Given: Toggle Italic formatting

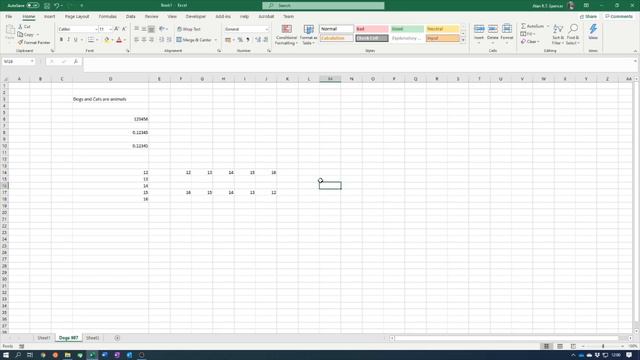Looking at the screenshot, I should pos(68,40).
